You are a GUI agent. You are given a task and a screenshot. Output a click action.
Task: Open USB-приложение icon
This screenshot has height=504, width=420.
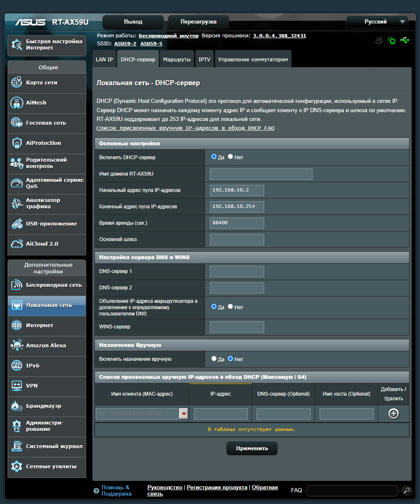click(17, 223)
